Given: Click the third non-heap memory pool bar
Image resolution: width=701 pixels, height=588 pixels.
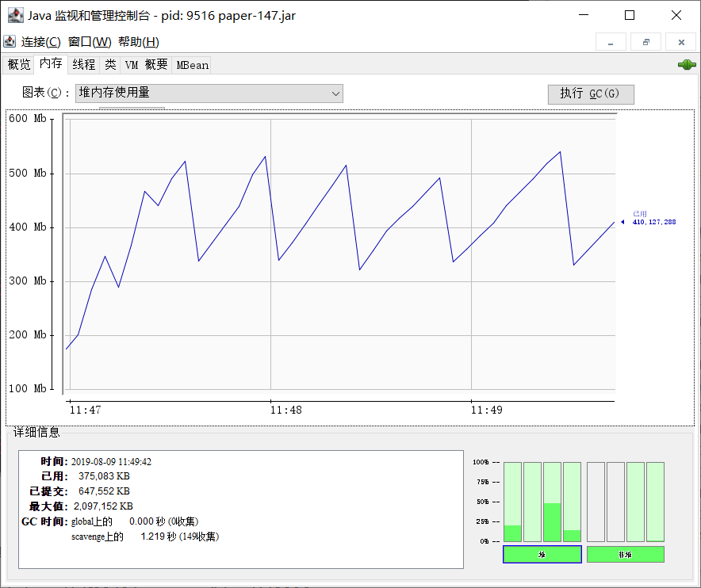Looking at the screenshot, I should coord(635,502).
